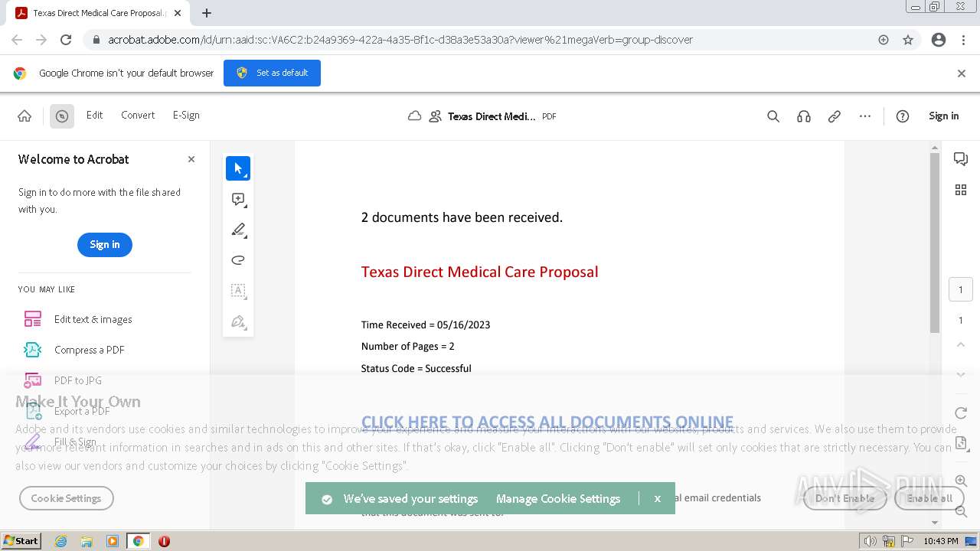Close the Welcome to Acrobat panel
Screen dimensions: 980x551
coord(191,159)
